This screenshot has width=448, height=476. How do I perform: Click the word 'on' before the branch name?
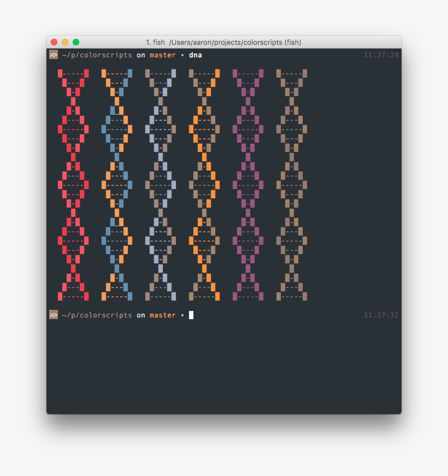pos(142,55)
